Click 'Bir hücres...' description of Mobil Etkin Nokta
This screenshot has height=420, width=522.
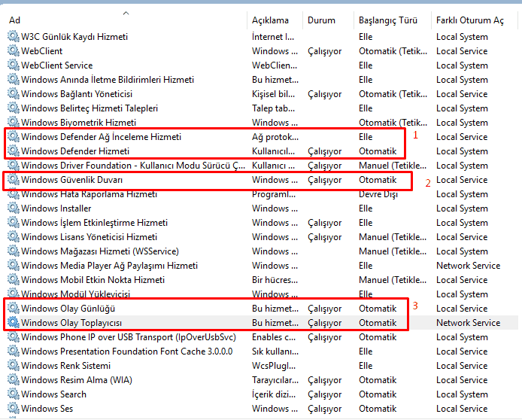[x=275, y=280]
